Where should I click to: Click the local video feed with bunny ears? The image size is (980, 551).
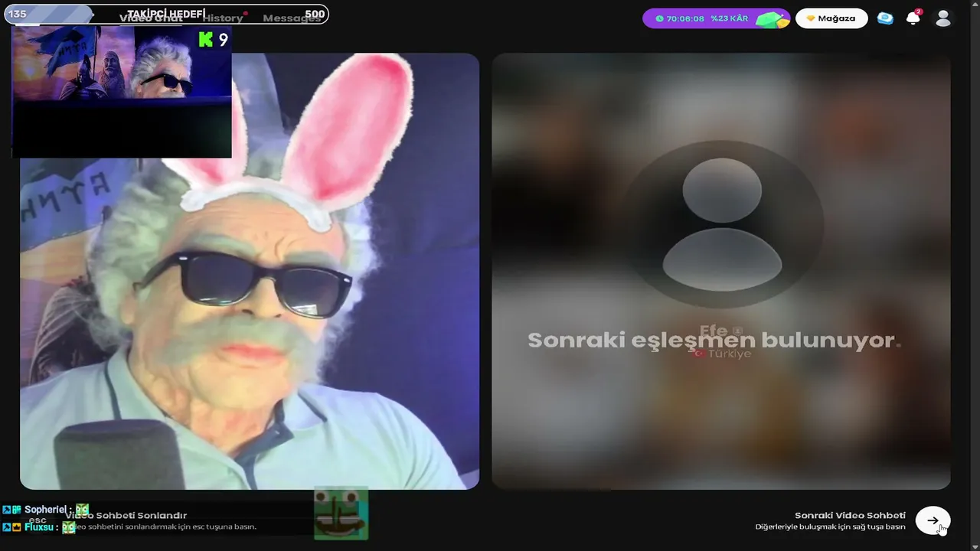pyautogui.click(x=250, y=271)
